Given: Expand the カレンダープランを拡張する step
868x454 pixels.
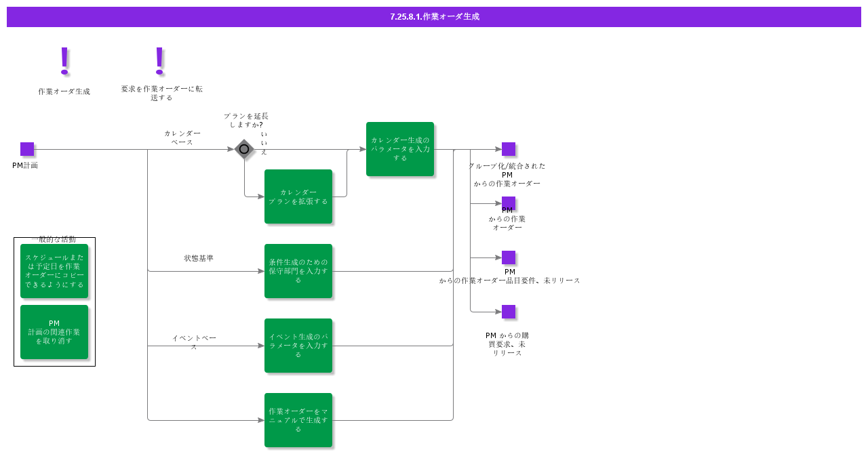Looking at the screenshot, I should click(x=298, y=197).
